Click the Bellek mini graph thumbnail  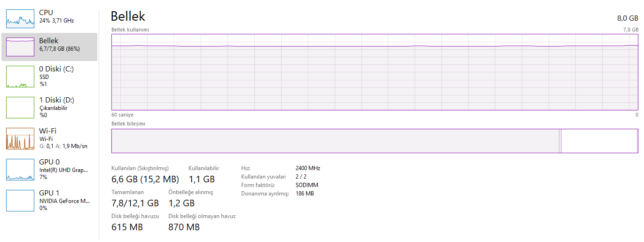pos(20,47)
